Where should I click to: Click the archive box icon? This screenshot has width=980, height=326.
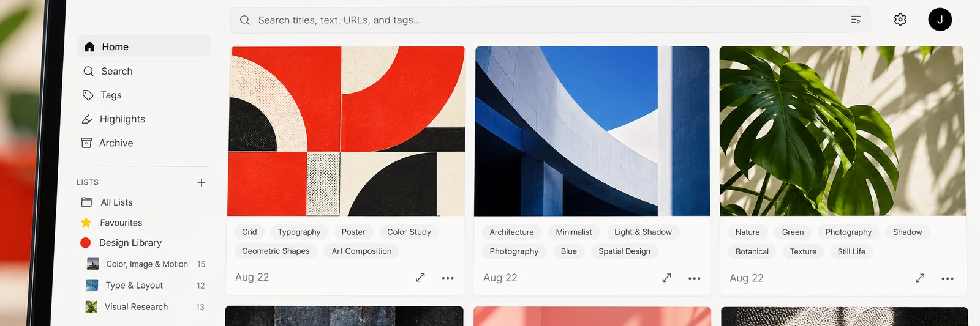tap(87, 143)
